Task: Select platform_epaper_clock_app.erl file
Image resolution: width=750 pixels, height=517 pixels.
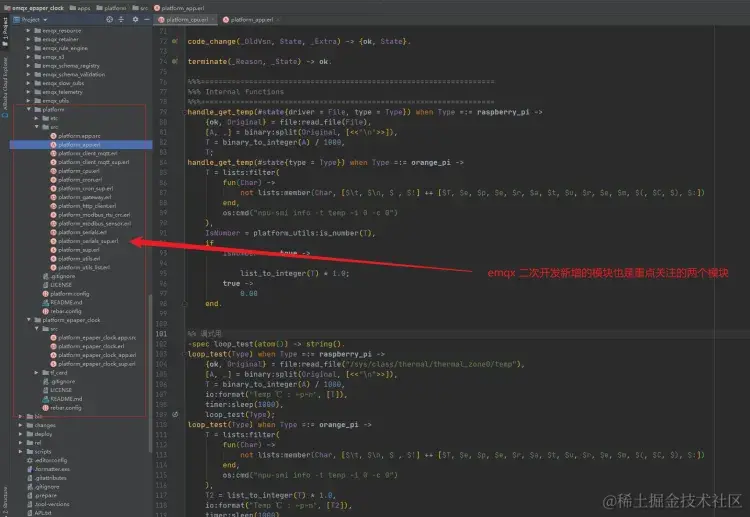Action: tap(93, 355)
